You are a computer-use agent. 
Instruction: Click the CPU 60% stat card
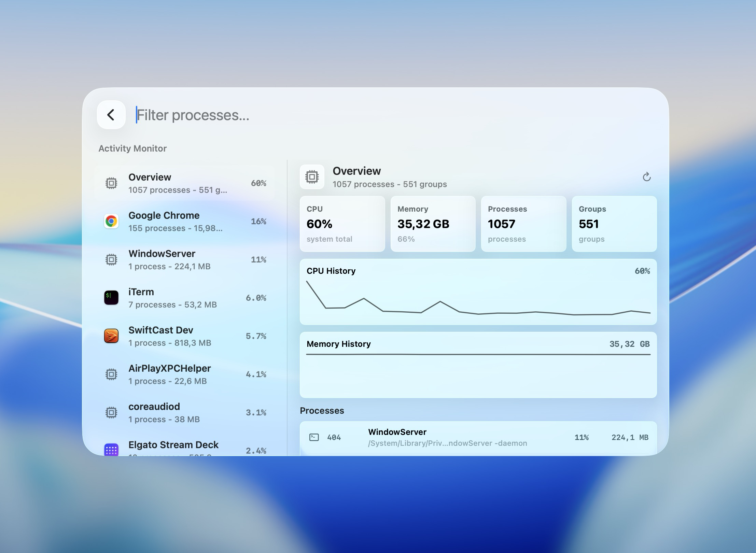pos(342,224)
